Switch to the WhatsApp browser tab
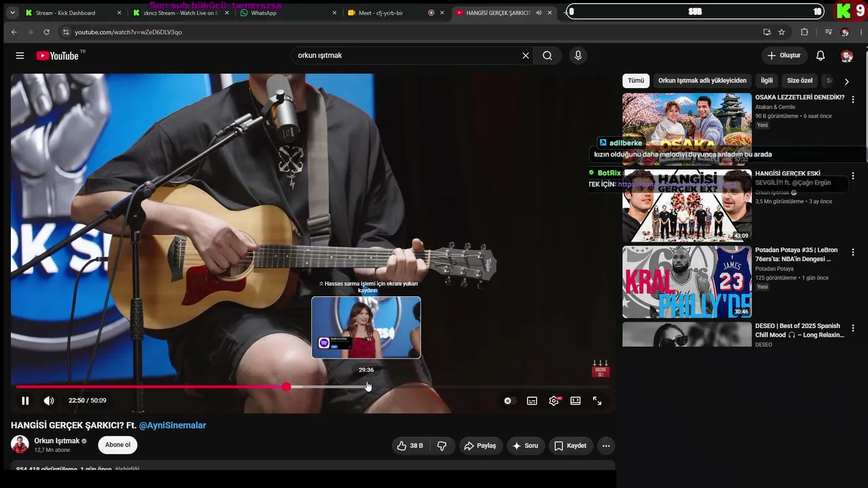Image resolution: width=868 pixels, height=488 pixels. (x=288, y=13)
